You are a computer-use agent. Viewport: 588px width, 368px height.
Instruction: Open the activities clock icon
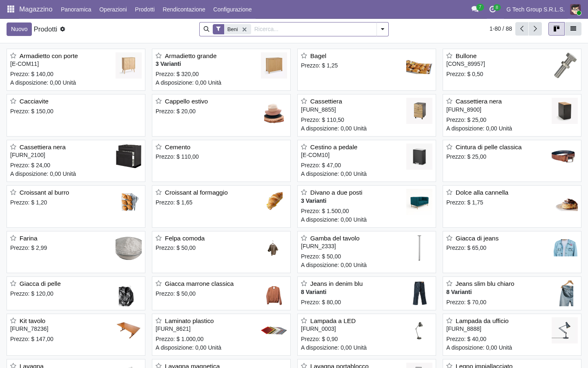click(492, 9)
